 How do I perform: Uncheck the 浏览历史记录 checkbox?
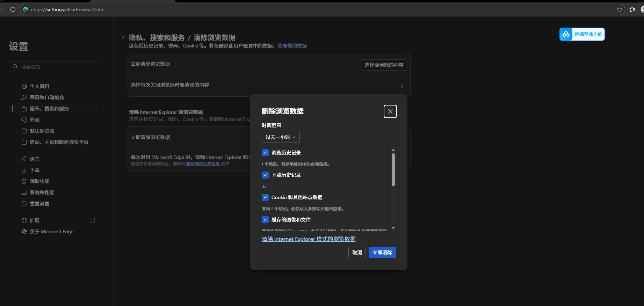pyautogui.click(x=265, y=153)
